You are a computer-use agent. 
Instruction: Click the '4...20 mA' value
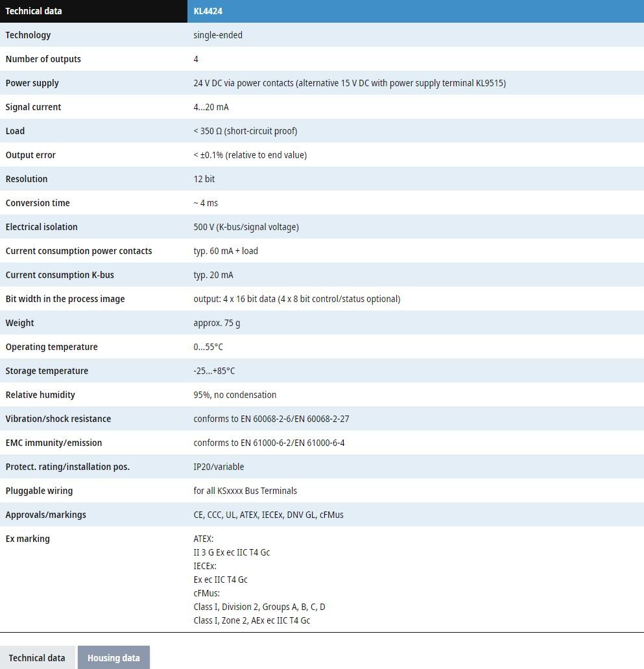(211, 107)
